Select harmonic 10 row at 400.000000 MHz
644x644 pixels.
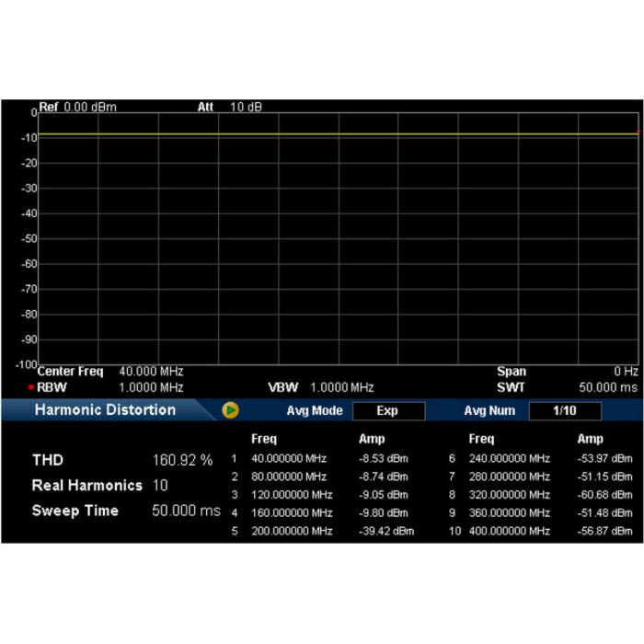509,531
